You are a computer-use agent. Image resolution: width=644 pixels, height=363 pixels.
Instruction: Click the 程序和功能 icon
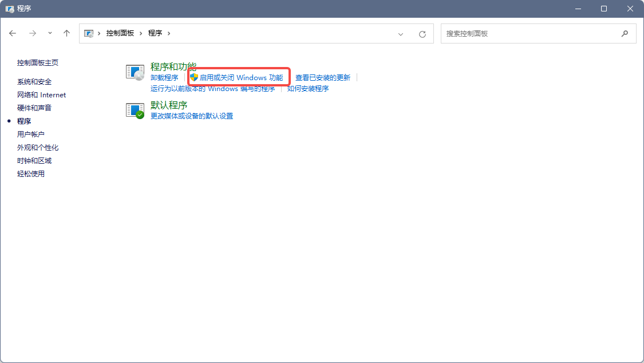pyautogui.click(x=135, y=72)
